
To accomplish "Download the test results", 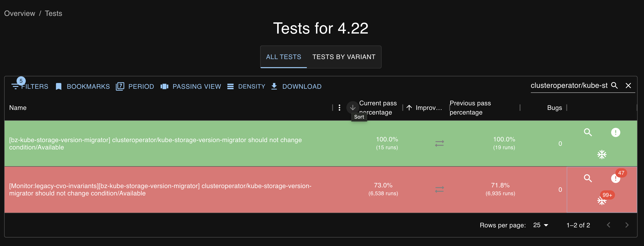I will pos(296,86).
